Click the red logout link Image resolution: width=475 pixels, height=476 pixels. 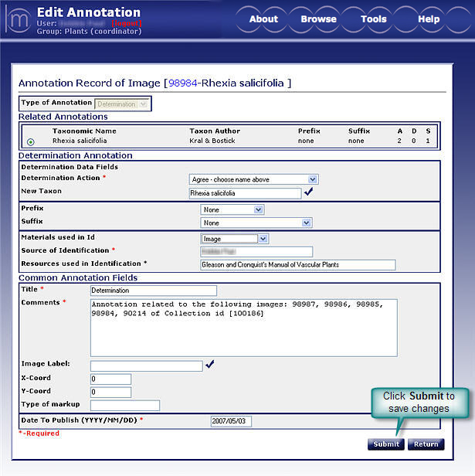point(127,23)
